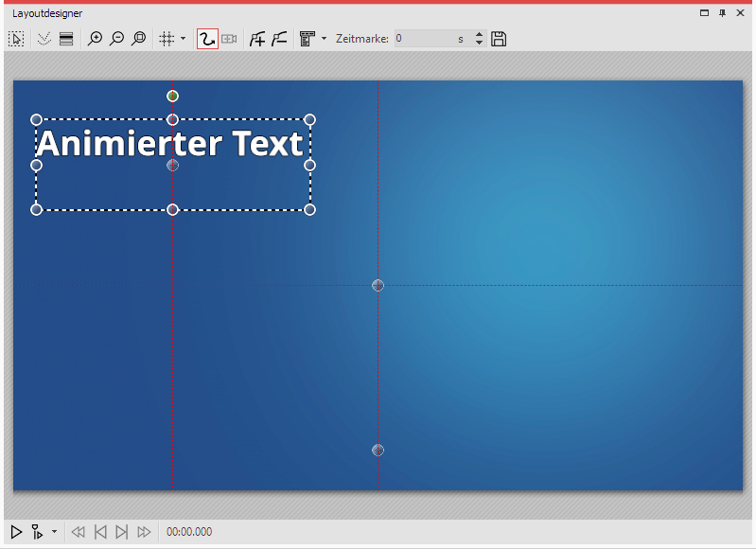Click inside the Zeitmarke time field

(424, 39)
